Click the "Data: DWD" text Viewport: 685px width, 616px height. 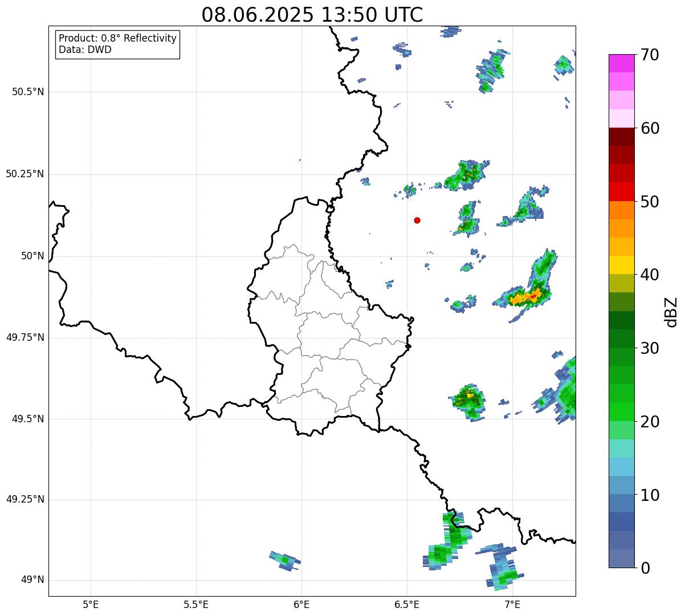click(x=85, y=50)
